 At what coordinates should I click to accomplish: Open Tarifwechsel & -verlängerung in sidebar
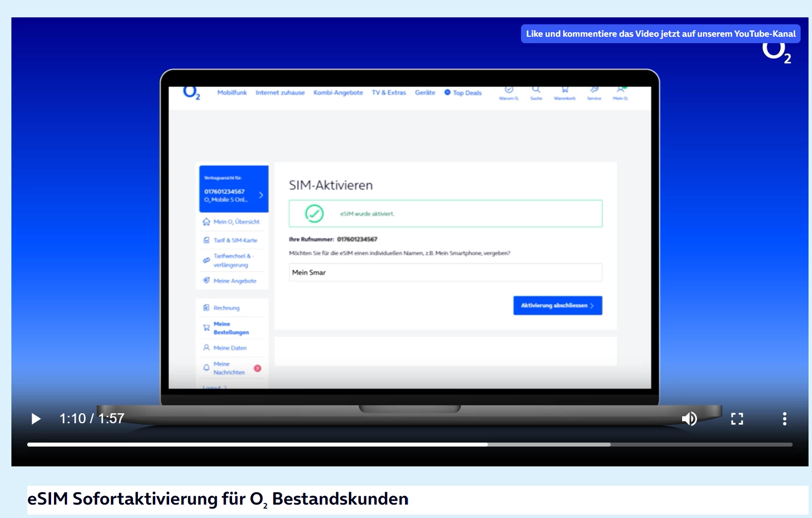pos(233,260)
